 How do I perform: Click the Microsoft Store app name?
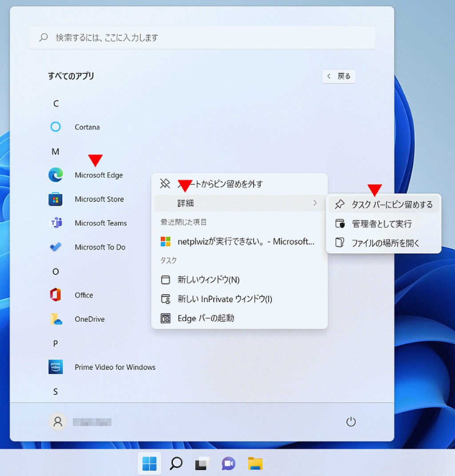(99, 199)
